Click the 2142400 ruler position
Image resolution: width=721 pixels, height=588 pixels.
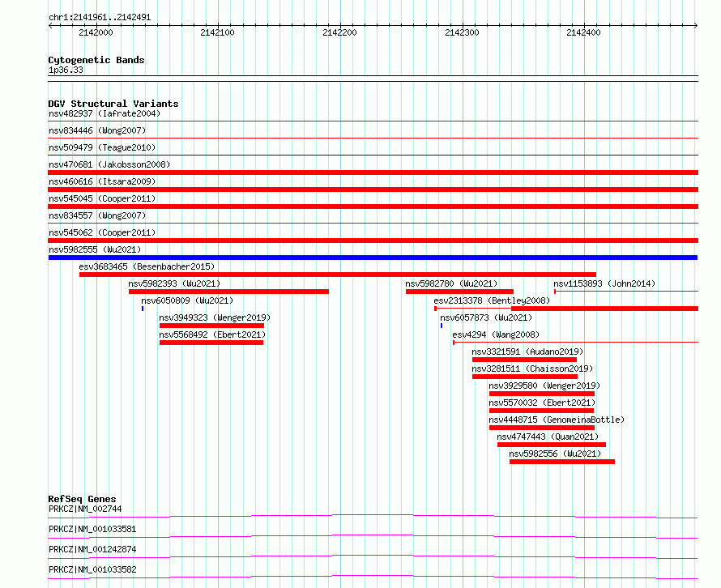tap(583, 32)
